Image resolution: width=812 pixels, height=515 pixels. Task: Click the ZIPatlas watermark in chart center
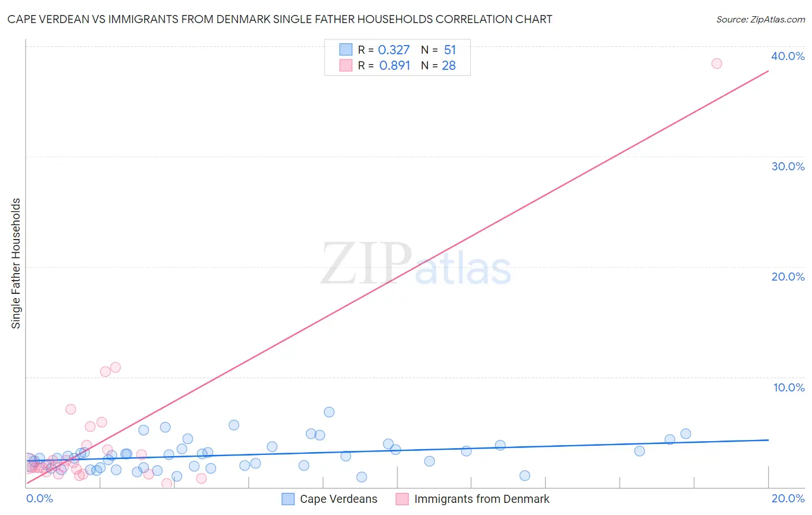pyautogui.click(x=416, y=264)
